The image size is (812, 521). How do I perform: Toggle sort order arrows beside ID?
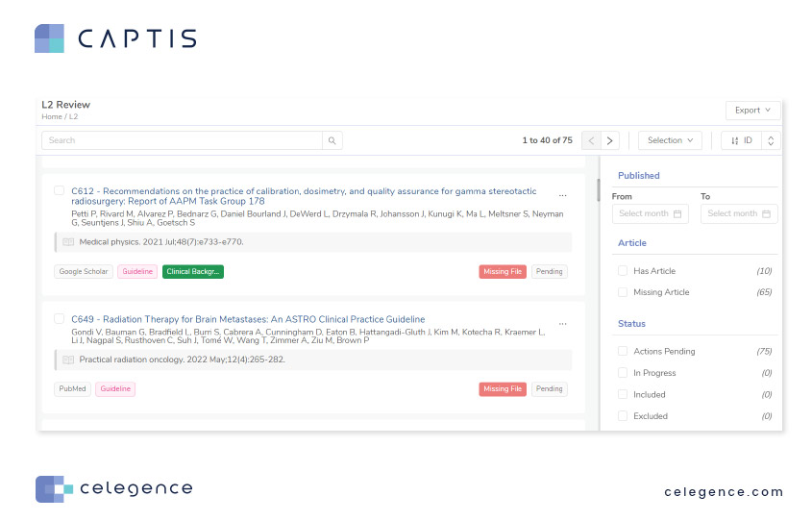pyautogui.click(x=770, y=140)
